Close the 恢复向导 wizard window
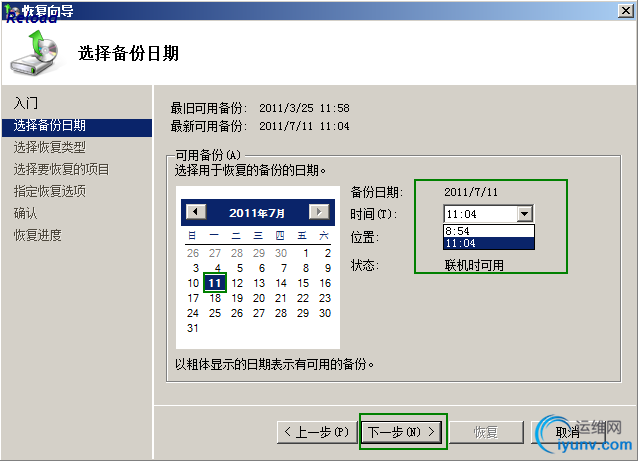 coord(626,11)
